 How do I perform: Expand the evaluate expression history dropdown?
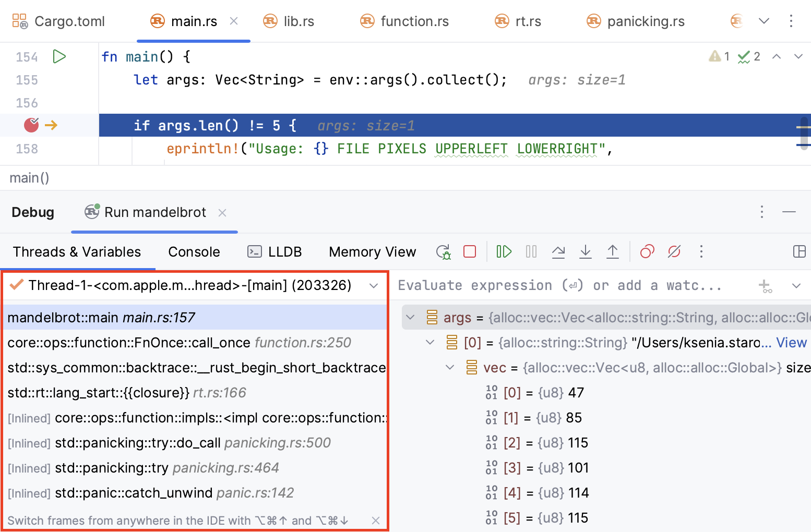pyautogui.click(x=796, y=286)
